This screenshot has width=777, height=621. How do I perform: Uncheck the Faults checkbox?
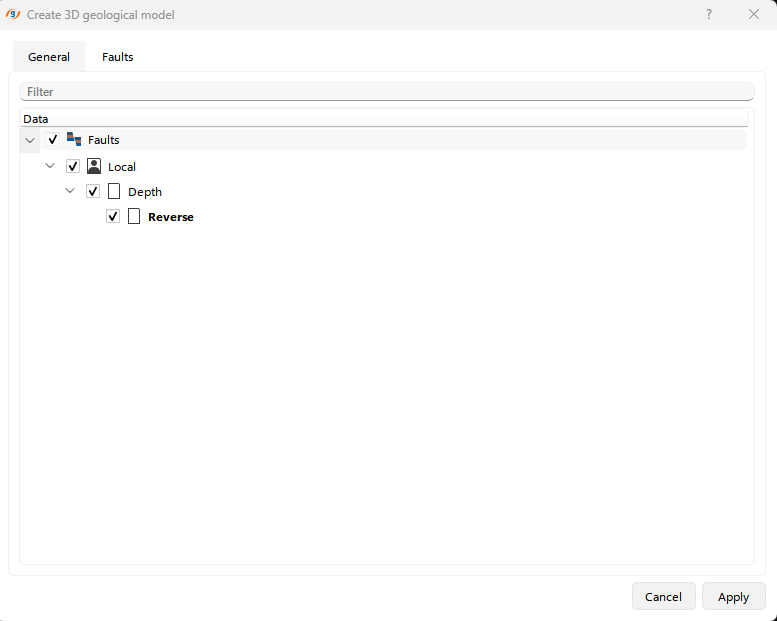(53, 139)
